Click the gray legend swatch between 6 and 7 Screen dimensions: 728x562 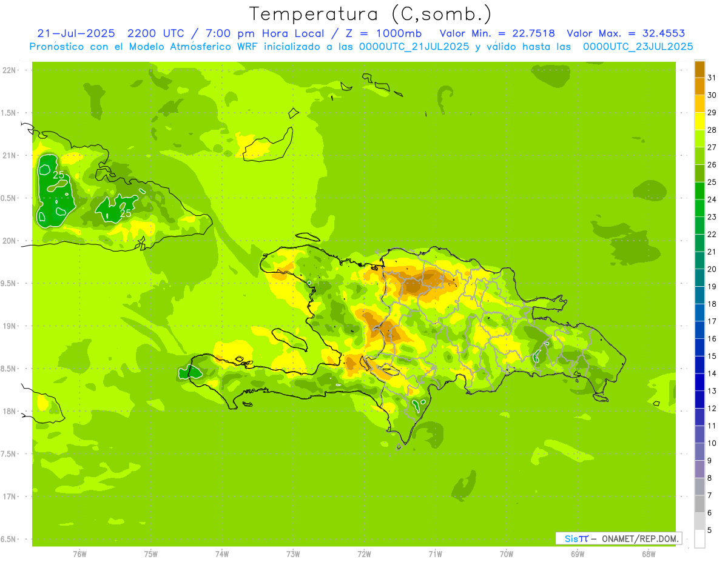pyautogui.click(x=699, y=504)
